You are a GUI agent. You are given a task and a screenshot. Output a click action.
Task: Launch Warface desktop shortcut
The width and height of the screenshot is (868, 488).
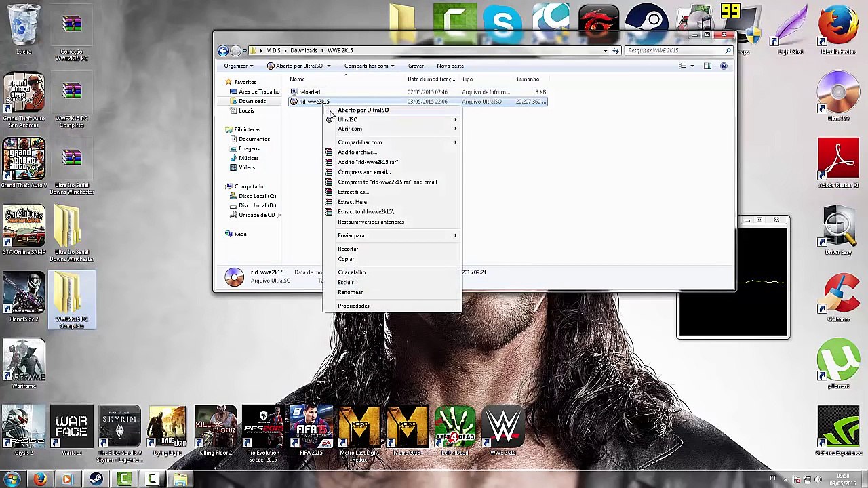[x=71, y=431]
